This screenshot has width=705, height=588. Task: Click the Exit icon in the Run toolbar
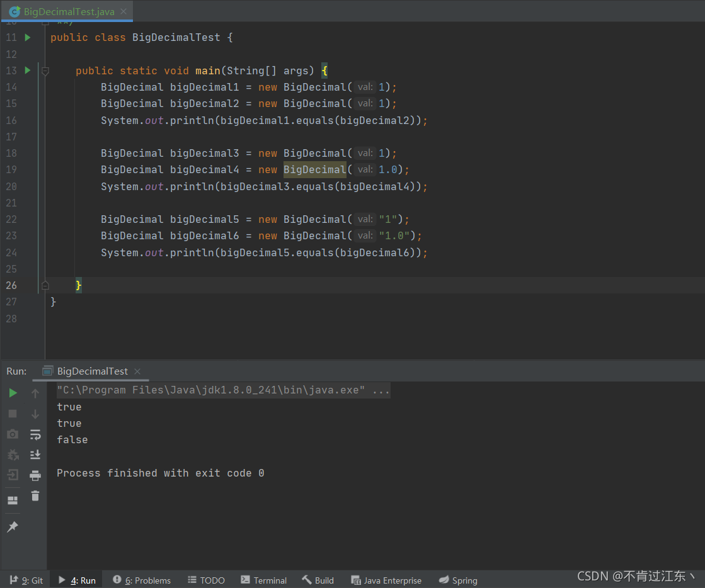pos(13,475)
